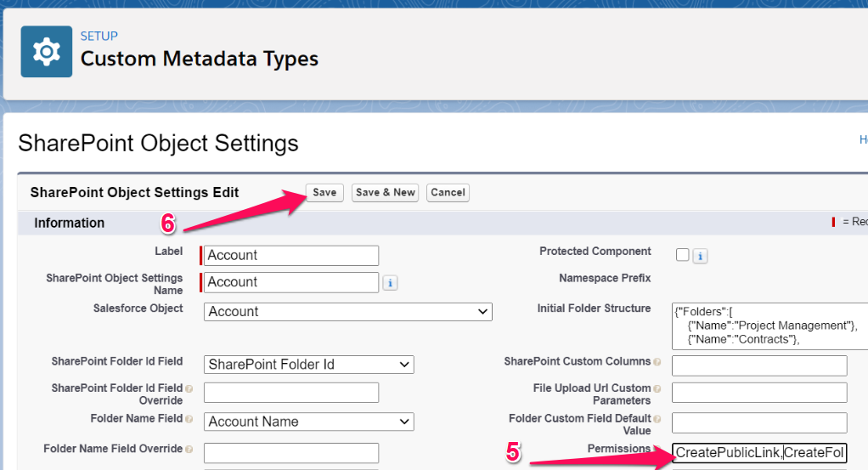The width and height of the screenshot is (868, 470).
Task: Show help for Folder Custom Field Default Value
Action: tap(657, 418)
